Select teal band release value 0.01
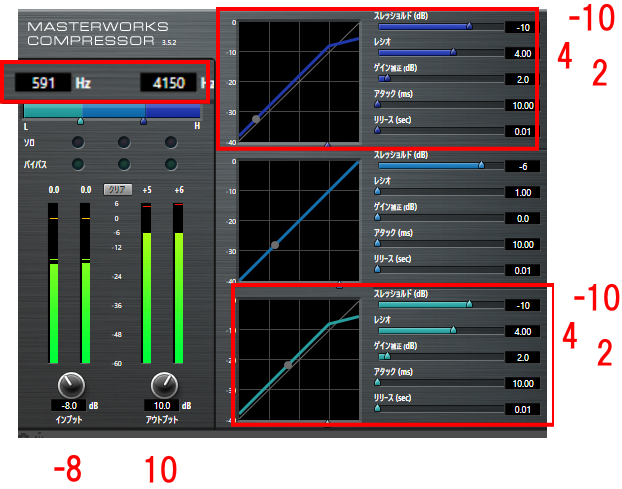 522,409
